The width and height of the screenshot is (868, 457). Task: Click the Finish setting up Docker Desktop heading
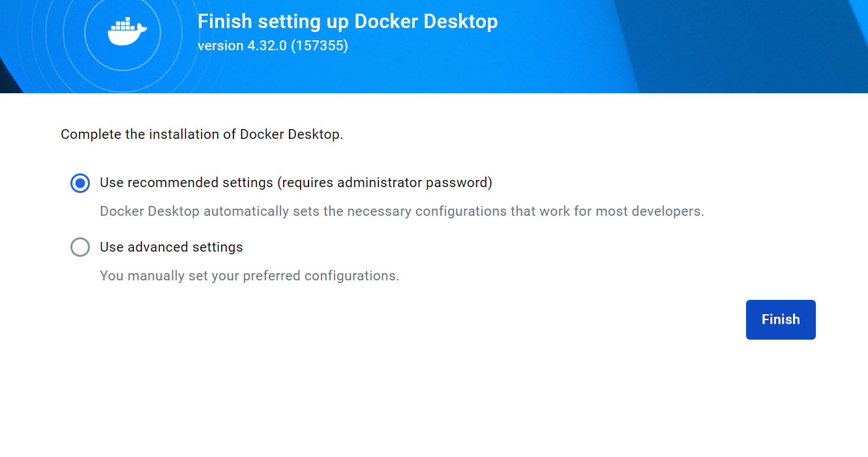click(348, 21)
